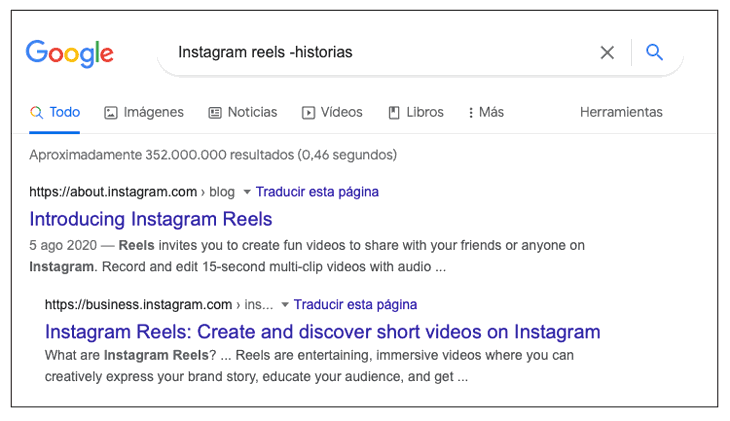Click the Imágenes tab image icon
Image resolution: width=730 pixels, height=421 pixels.
(111, 113)
